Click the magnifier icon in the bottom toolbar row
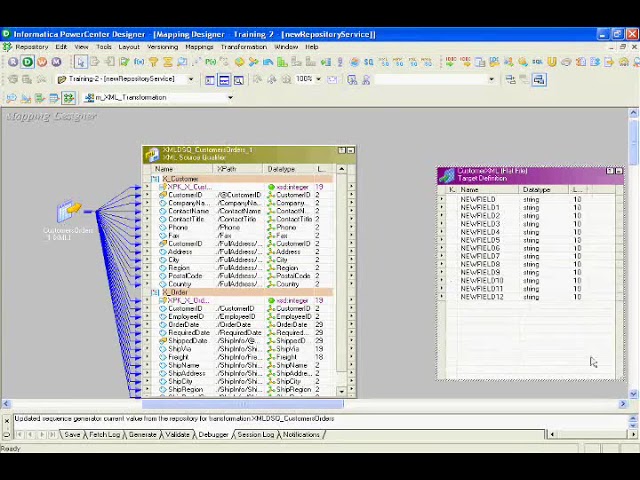This screenshot has width=640, height=480. coord(12,98)
